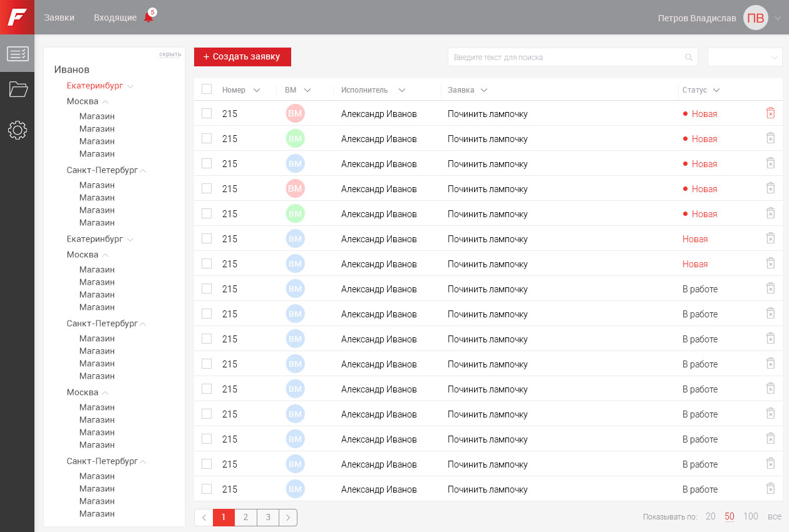
Task: Click the Создать заявку button
Action: pyautogui.click(x=242, y=57)
